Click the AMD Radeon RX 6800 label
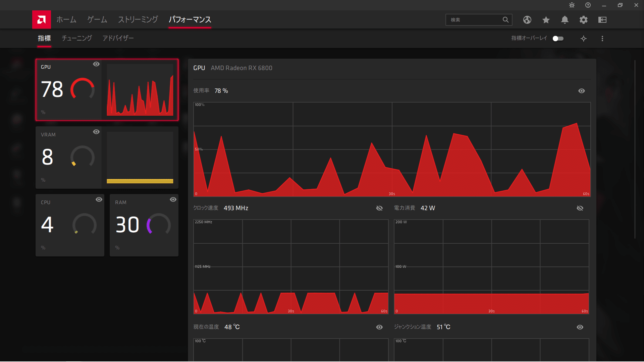 coord(241,68)
